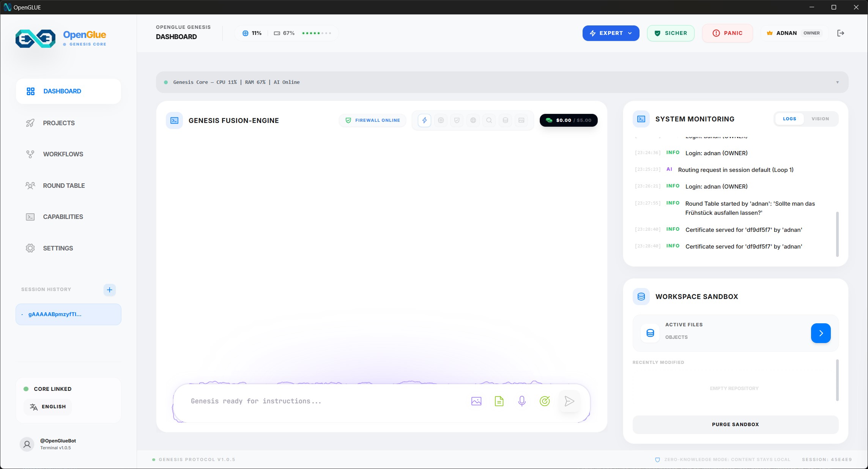This screenshot has height=469, width=868.
Task: Change language from English
Action: (x=48, y=407)
